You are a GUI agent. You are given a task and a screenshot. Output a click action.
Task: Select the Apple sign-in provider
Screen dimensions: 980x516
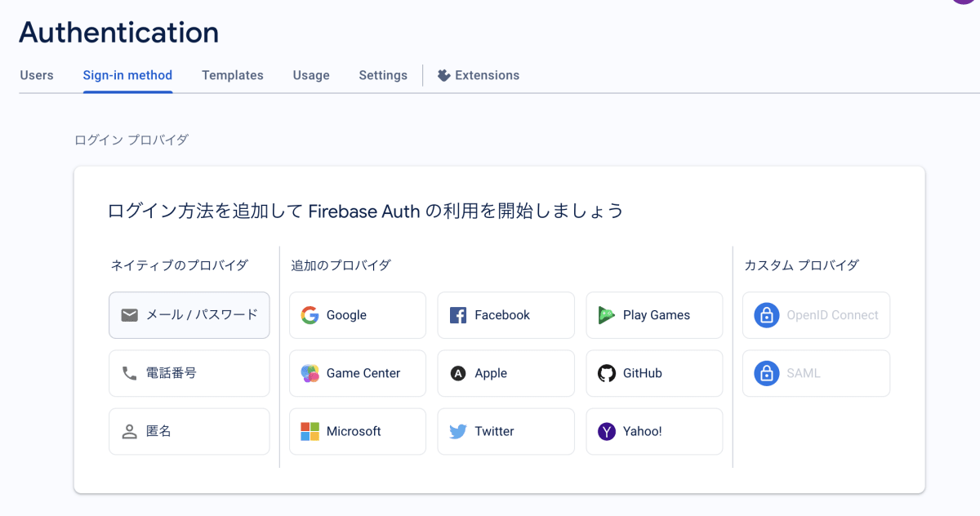506,373
